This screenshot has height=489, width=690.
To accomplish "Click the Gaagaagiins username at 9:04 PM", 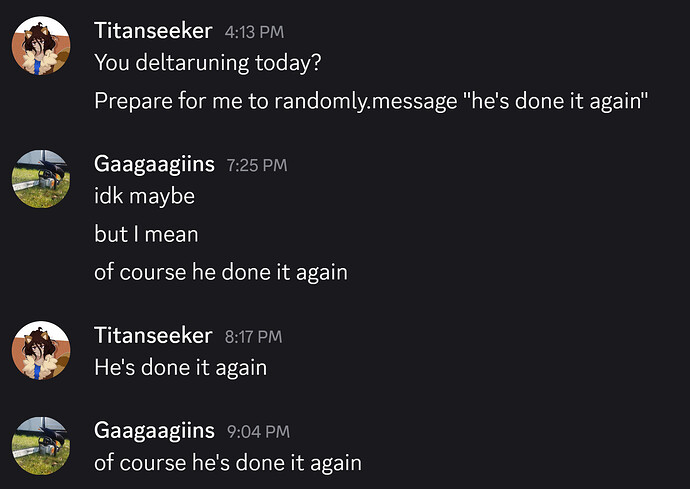I will [154, 430].
